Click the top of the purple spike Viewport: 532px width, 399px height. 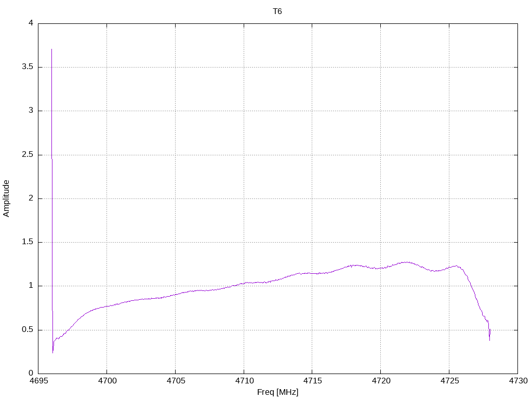pos(51,49)
